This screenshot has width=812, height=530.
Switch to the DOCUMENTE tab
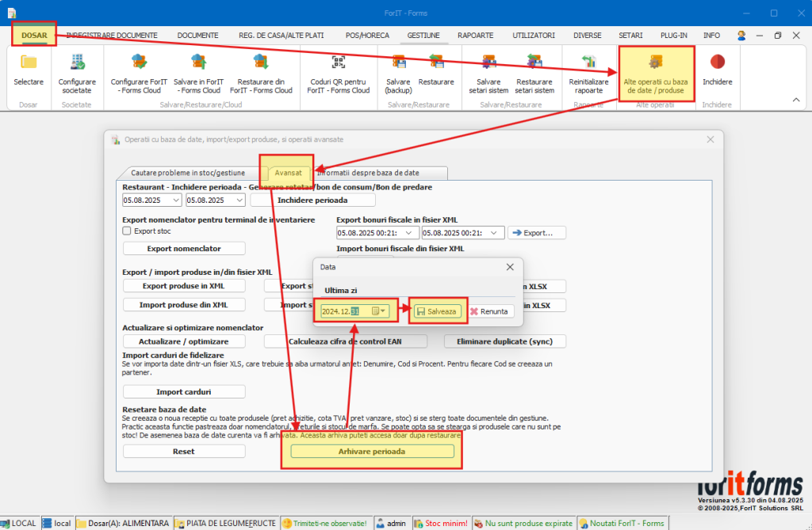click(197, 35)
